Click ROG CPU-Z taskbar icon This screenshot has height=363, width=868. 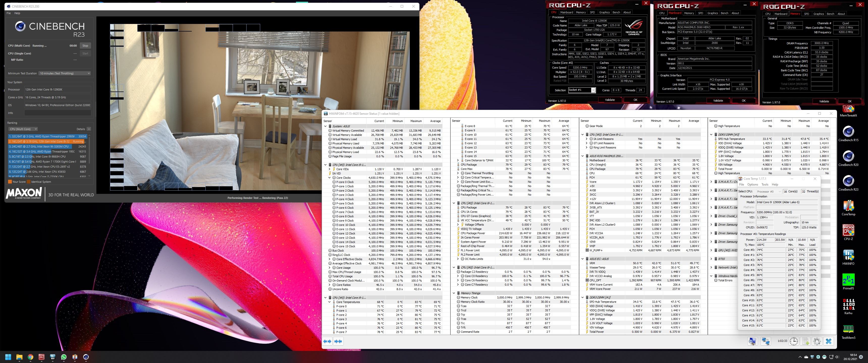point(41,357)
